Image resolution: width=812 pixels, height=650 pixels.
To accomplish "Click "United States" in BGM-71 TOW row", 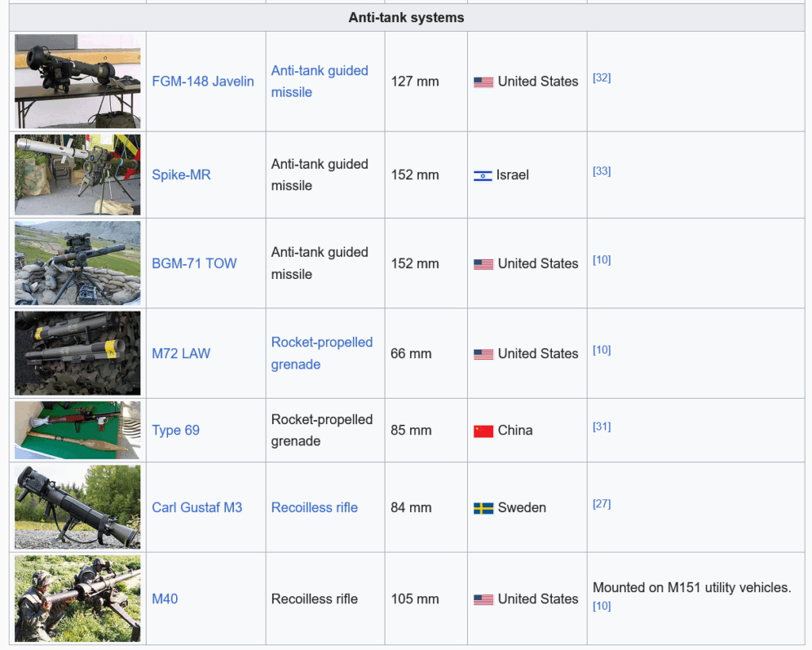I will pos(538,263).
